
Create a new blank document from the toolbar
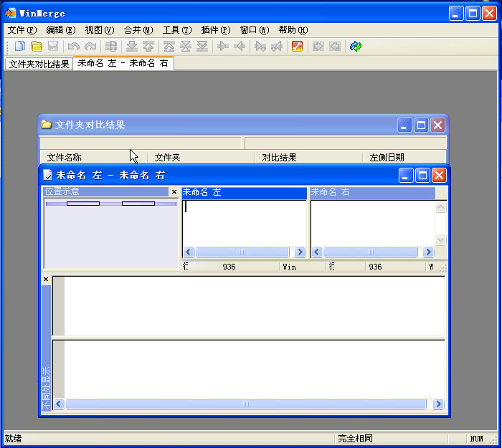[x=20, y=47]
